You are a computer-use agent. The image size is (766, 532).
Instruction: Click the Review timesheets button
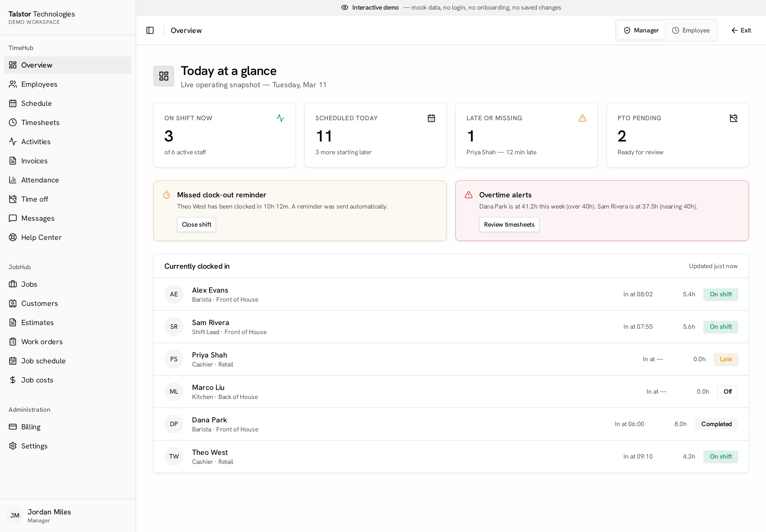[x=509, y=224]
